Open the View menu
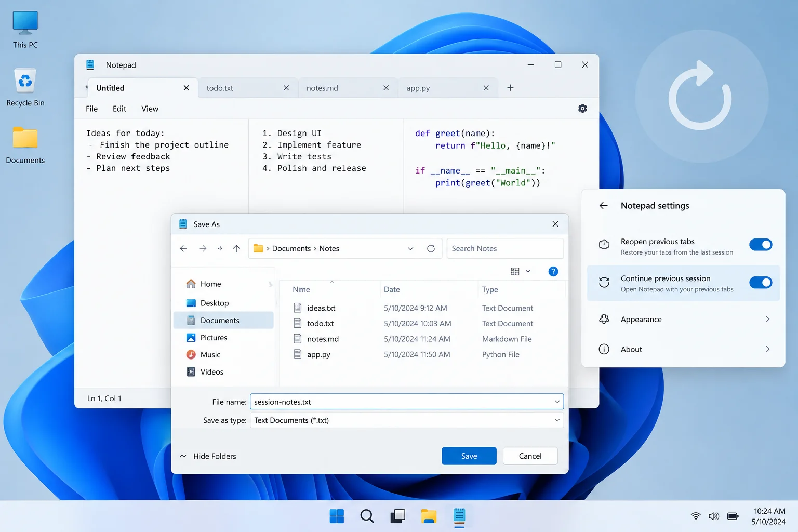The image size is (798, 532). pyautogui.click(x=150, y=109)
